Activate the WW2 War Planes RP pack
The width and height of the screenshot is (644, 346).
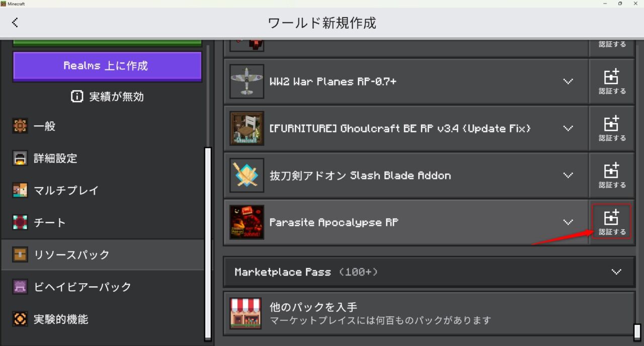612,81
